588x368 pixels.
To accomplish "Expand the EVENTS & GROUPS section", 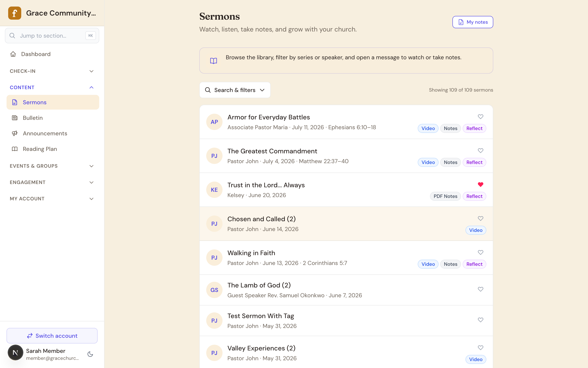I will pyautogui.click(x=52, y=166).
